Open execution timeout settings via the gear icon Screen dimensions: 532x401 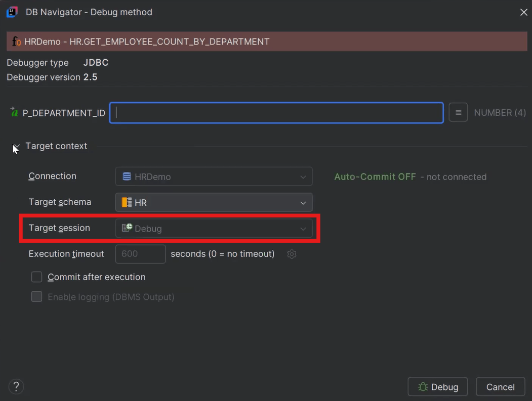click(292, 254)
